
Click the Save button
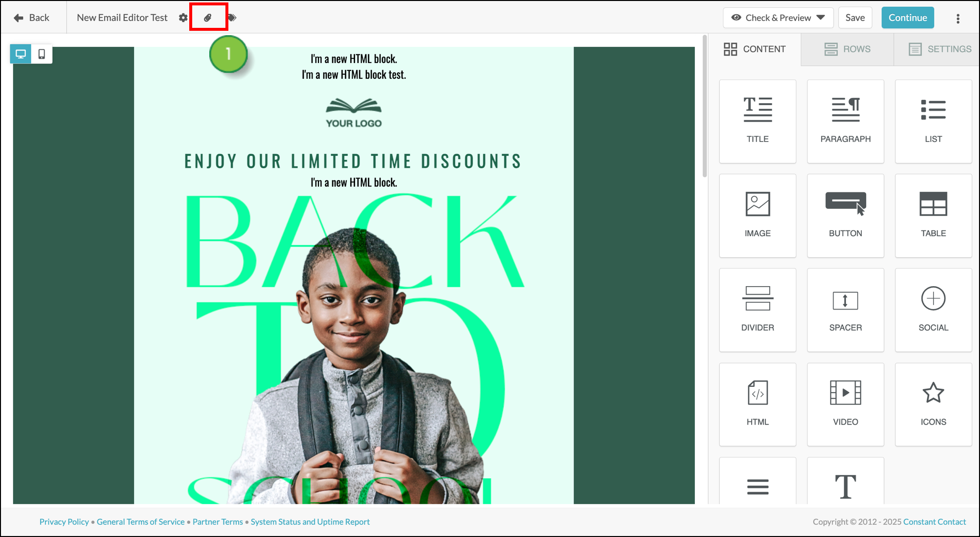(x=855, y=18)
